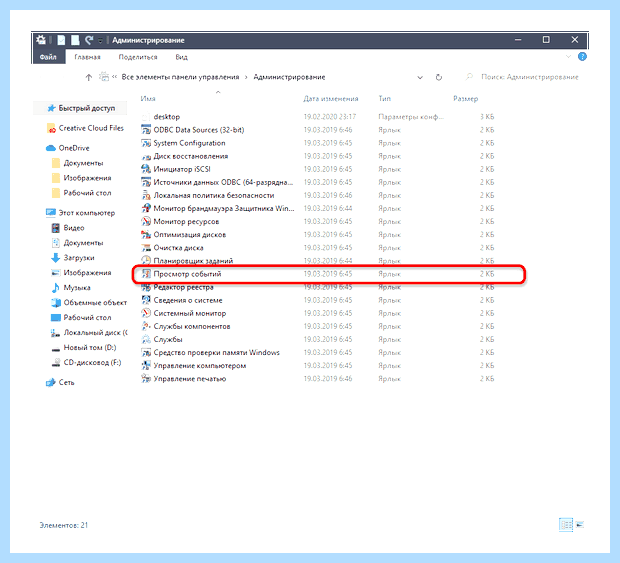
Task: Click new folder icon in title bar
Action: [x=75, y=40]
